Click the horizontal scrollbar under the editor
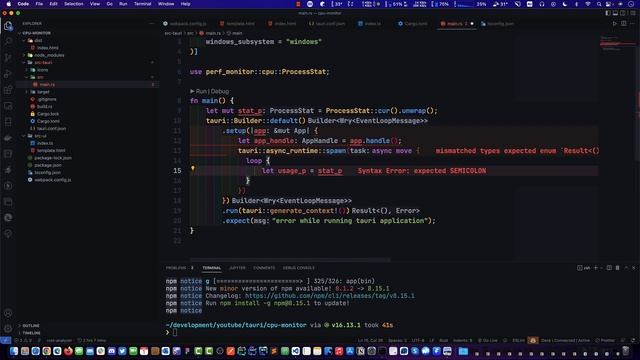The height and width of the screenshot is (360, 640). point(290,260)
